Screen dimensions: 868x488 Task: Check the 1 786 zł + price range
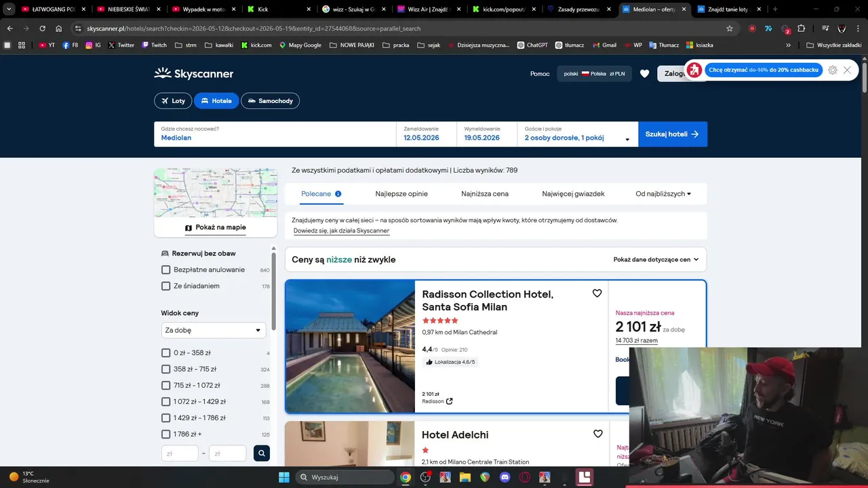click(x=165, y=434)
